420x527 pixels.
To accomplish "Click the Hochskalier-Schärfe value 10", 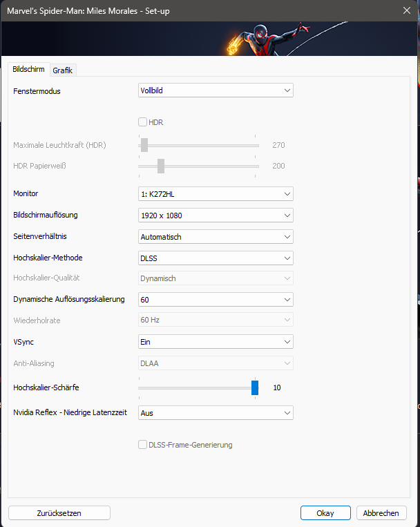I will pos(277,387).
